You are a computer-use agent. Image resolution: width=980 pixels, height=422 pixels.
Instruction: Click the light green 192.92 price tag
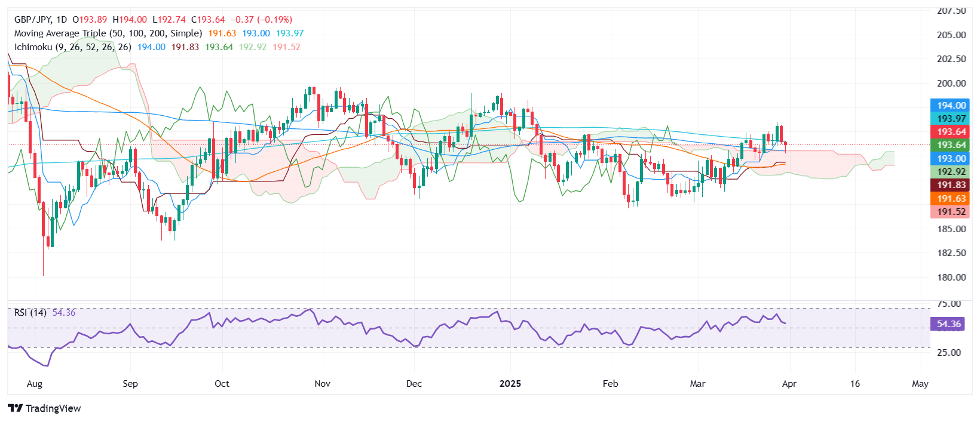point(950,172)
